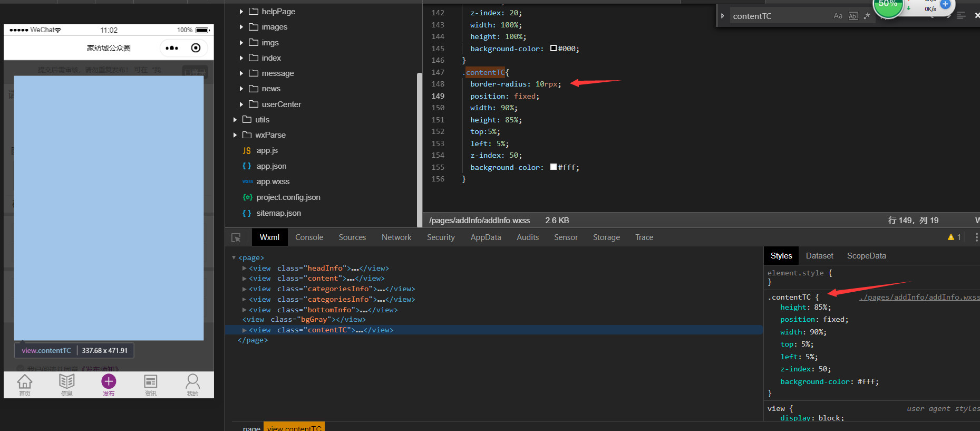This screenshot has height=431, width=980.
Task: Open the mini program three-dots menu
Action: (172, 48)
